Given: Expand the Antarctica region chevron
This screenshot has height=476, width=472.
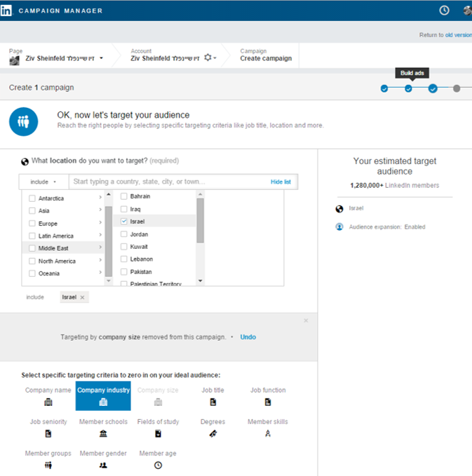Looking at the screenshot, I should click(100, 197).
